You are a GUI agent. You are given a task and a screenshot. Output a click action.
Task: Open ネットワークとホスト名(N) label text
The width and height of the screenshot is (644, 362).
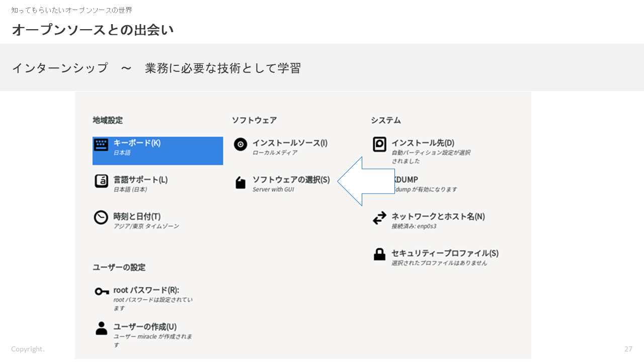point(438,216)
